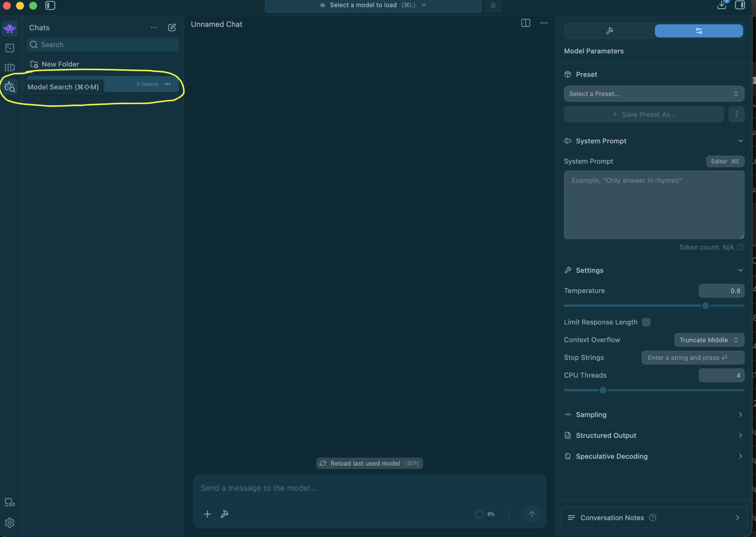Expand the Sampling section
Viewport: 756px width, 537px height.
click(654, 415)
